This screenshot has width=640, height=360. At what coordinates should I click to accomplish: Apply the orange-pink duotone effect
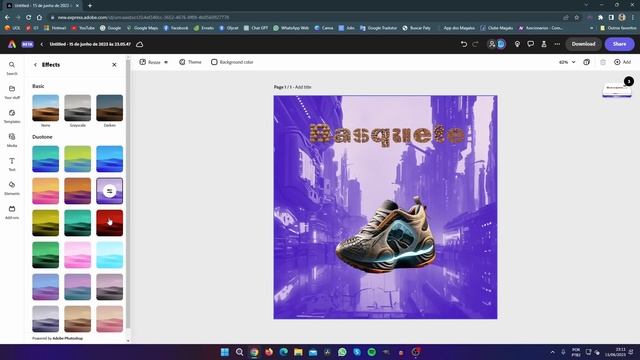(x=45, y=191)
